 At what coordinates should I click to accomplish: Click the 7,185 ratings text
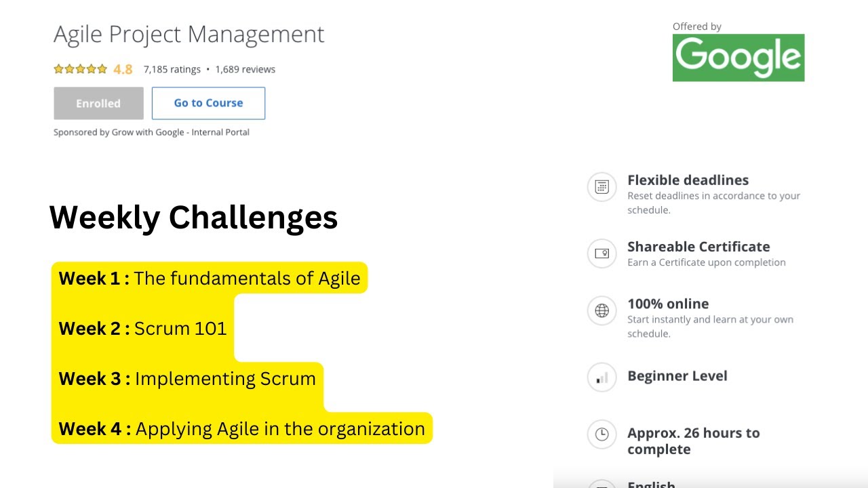pyautogui.click(x=172, y=69)
